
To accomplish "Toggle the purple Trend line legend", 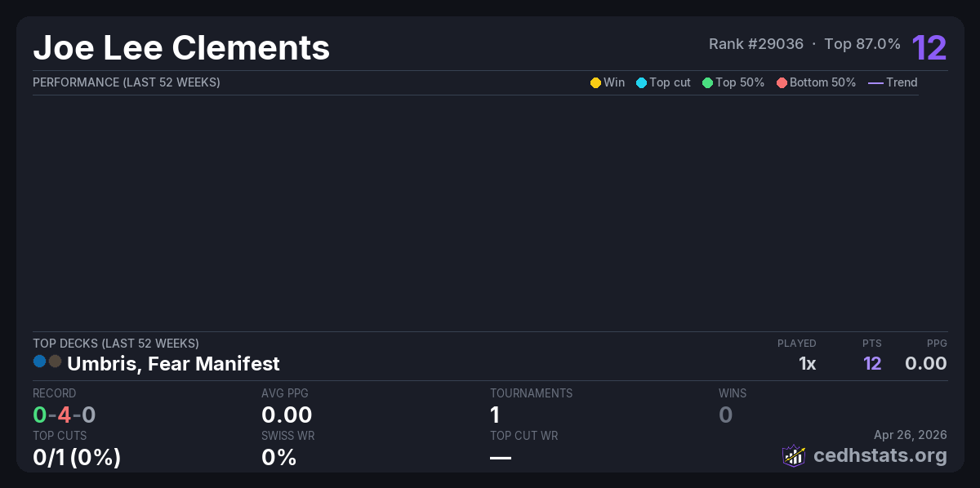I will (x=875, y=82).
